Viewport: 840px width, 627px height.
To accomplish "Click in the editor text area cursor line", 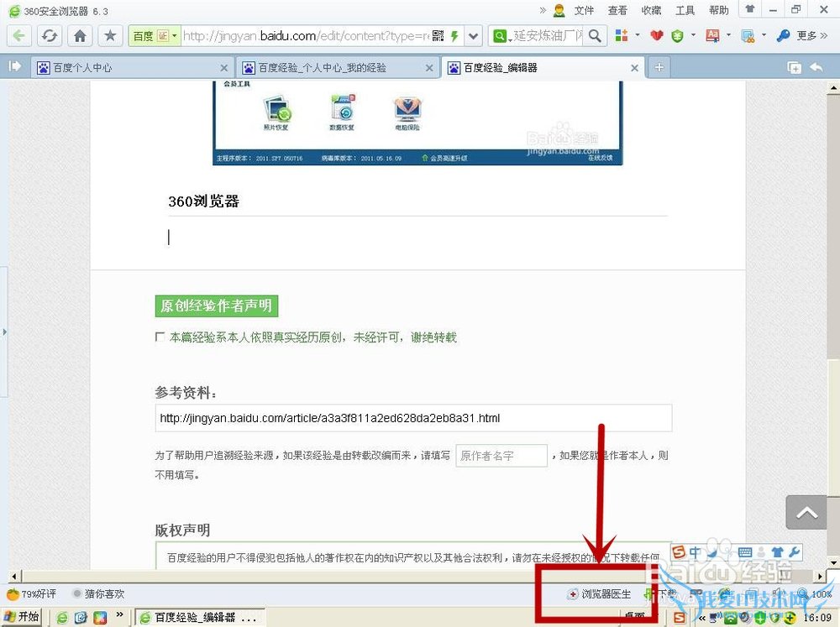I will click(417, 238).
